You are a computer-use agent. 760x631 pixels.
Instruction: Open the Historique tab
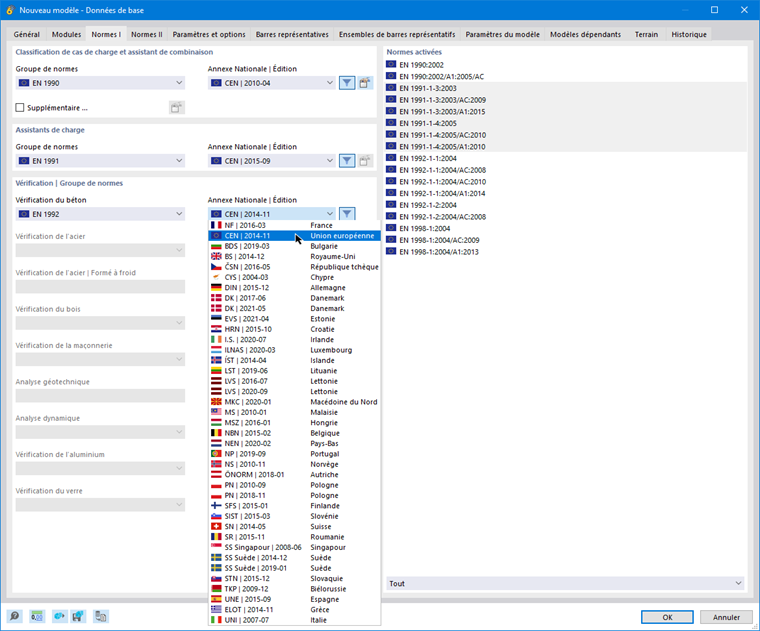(x=689, y=34)
